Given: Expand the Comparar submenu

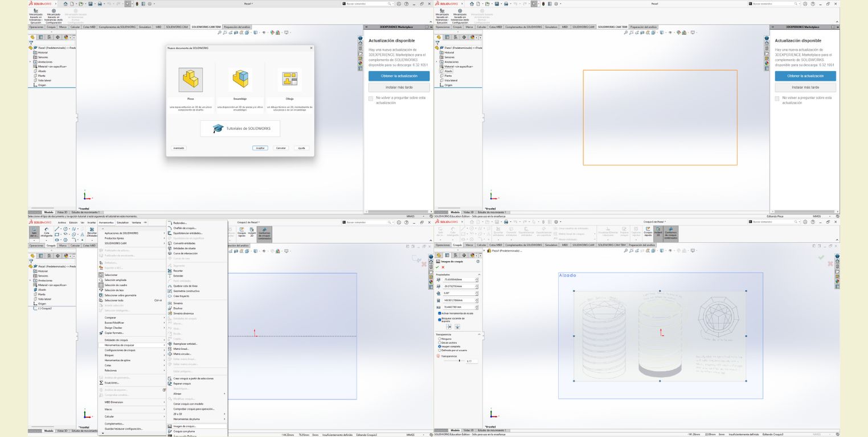Looking at the screenshot, I should tap(131, 318).
